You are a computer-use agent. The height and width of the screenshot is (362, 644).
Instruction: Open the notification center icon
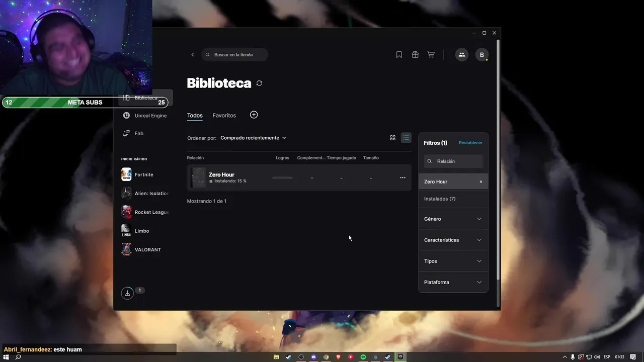[x=633, y=357]
